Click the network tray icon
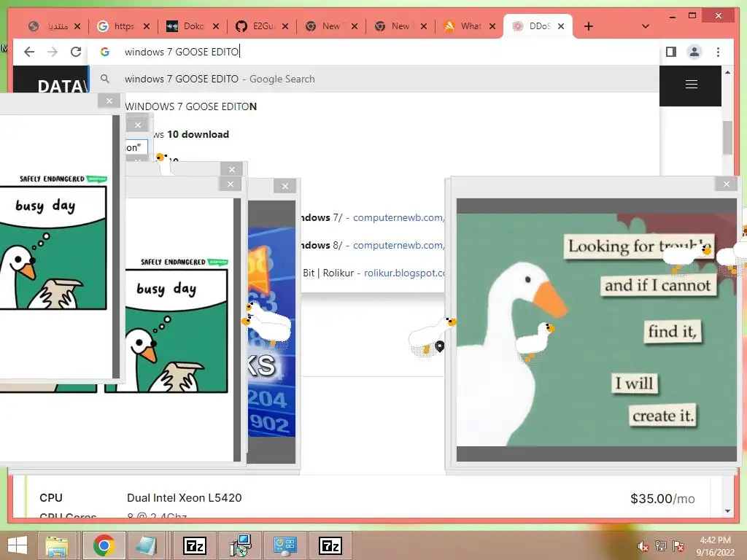This screenshot has width=747, height=560. tap(661, 545)
